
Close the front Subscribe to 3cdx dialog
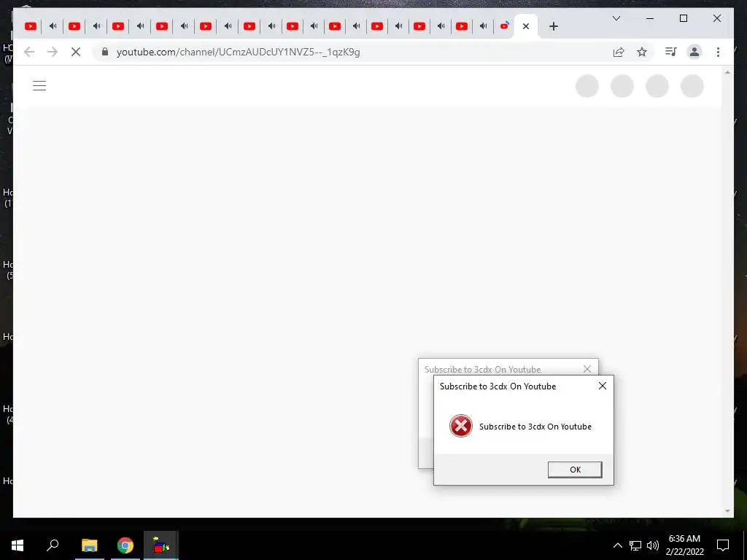pyautogui.click(x=602, y=386)
